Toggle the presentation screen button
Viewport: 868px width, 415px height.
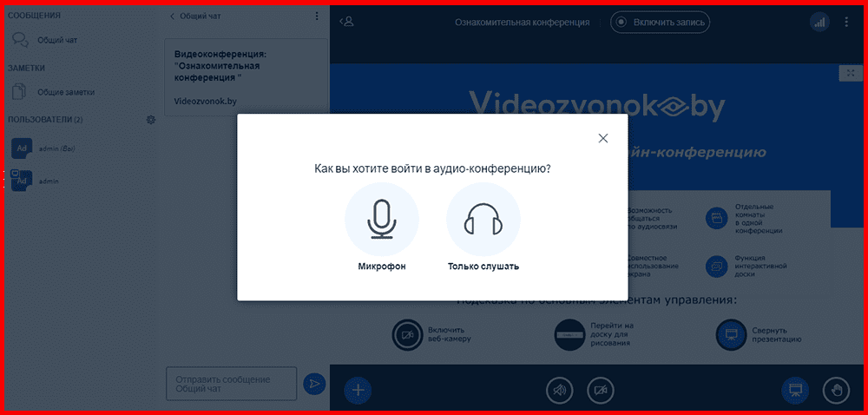point(794,391)
